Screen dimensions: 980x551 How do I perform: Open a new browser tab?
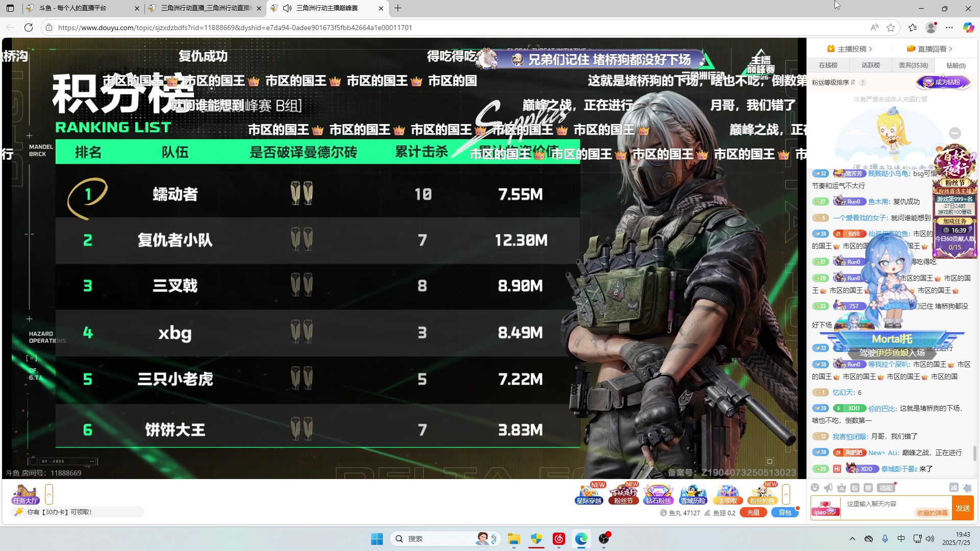tap(398, 8)
